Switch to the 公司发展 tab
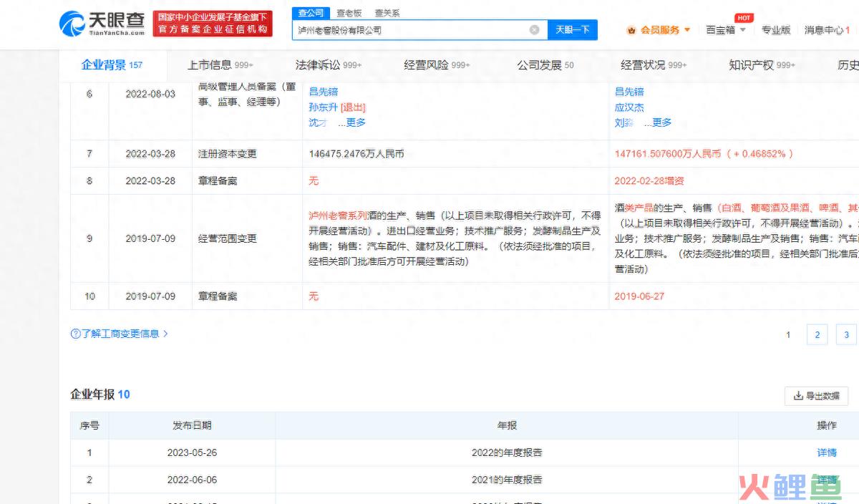859x504 pixels. [x=545, y=65]
